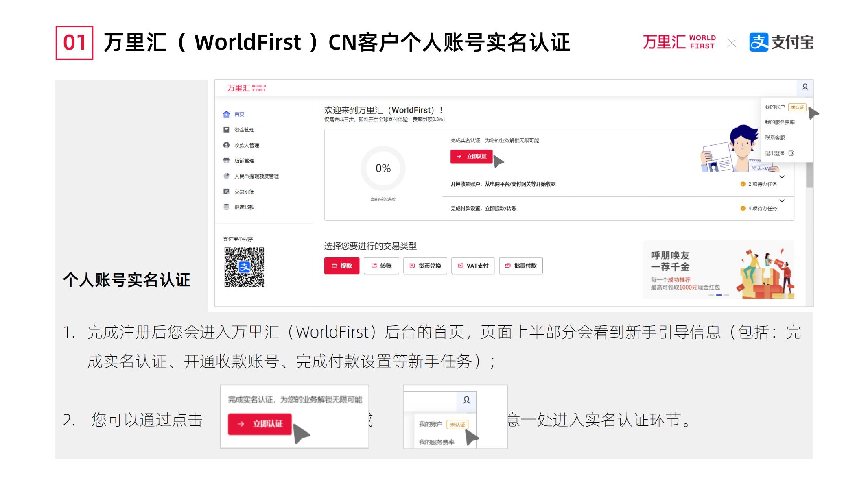This screenshot has width=868, height=488.
Task: Click the 未认证 badge in dropdown
Action: tap(797, 107)
